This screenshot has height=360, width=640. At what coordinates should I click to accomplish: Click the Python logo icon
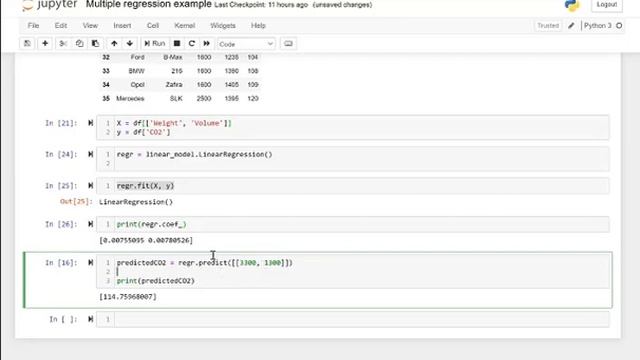572,5
